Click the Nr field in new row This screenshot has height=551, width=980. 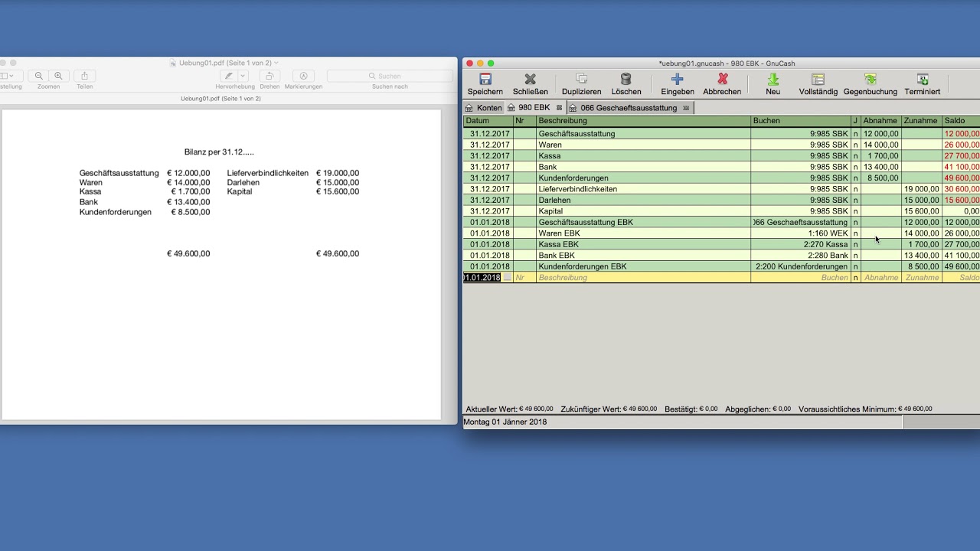[524, 278]
